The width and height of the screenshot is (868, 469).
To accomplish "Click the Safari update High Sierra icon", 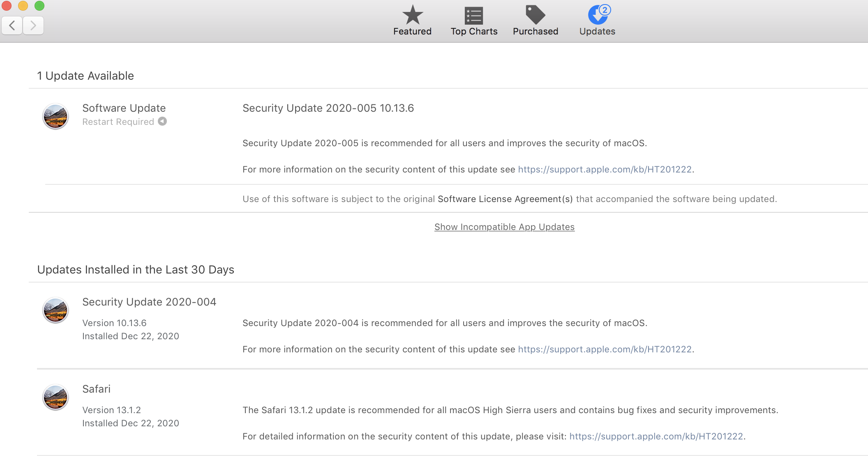I will (x=55, y=397).
